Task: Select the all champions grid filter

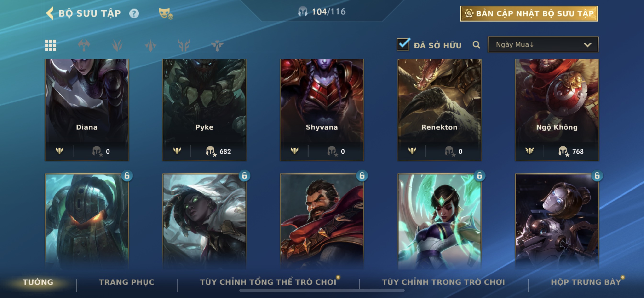Action: (51, 45)
